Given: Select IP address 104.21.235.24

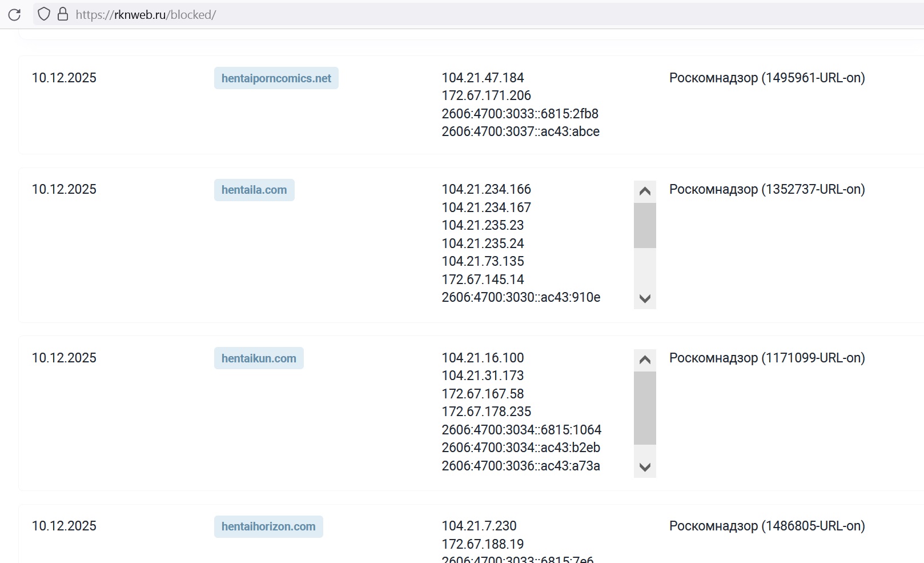Looking at the screenshot, I should pos(483,243).
